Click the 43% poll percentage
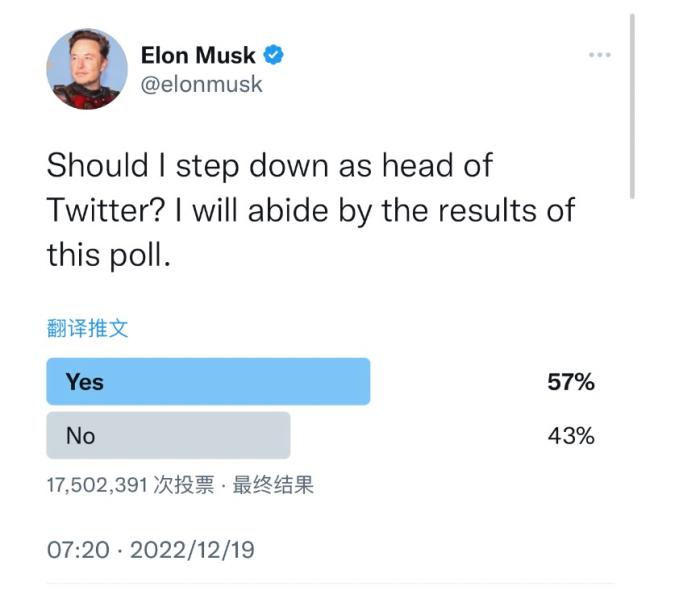The width and height of the screenshot is (700, 590). point(571,436)
